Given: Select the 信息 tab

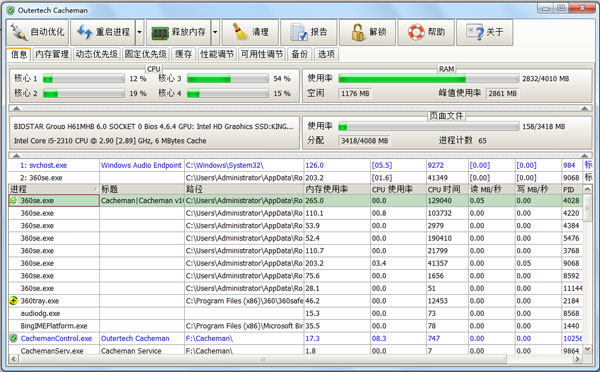Looking at the screenshot, I should [19, 54].
